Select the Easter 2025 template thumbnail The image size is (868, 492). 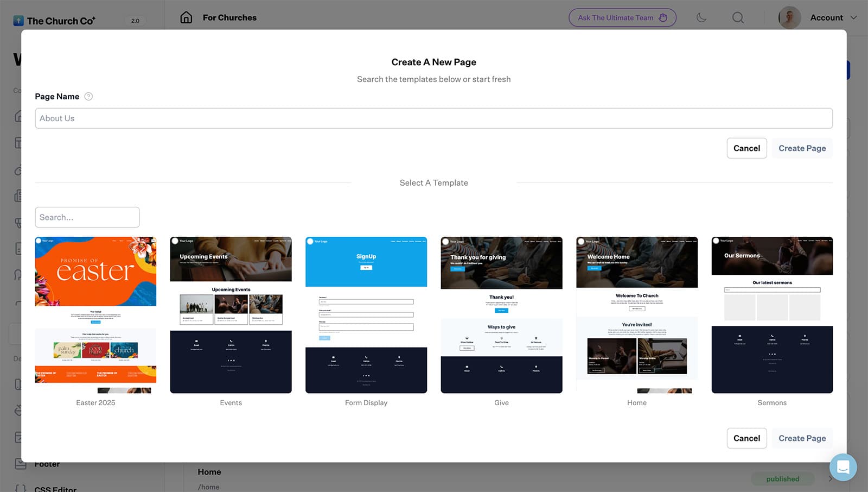pos(95,315)
